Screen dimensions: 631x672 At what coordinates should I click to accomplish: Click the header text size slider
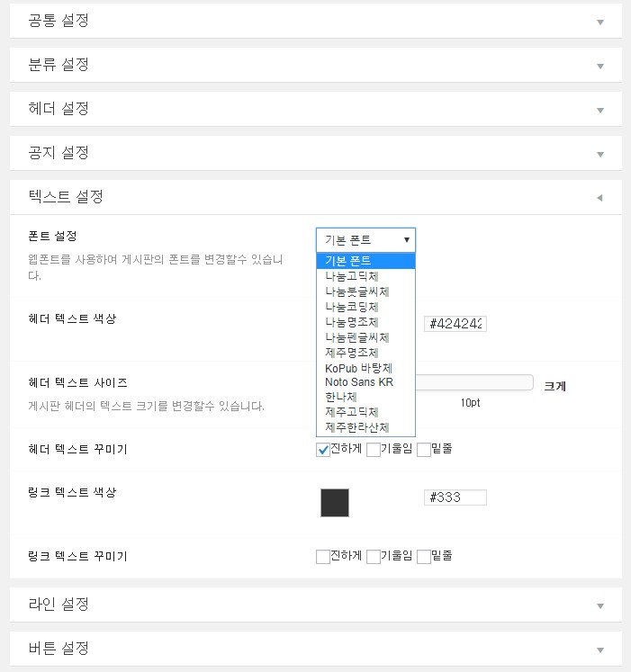(x=474, y=382)
